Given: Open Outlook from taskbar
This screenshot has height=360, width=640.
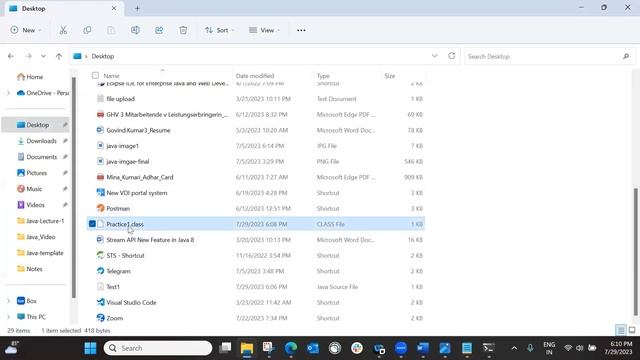Looking at the screenshot, I should click(313, 348).
